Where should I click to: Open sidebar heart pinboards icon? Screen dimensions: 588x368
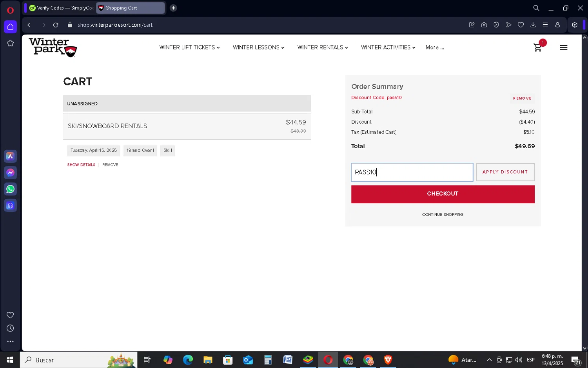[x=10, y=315]
